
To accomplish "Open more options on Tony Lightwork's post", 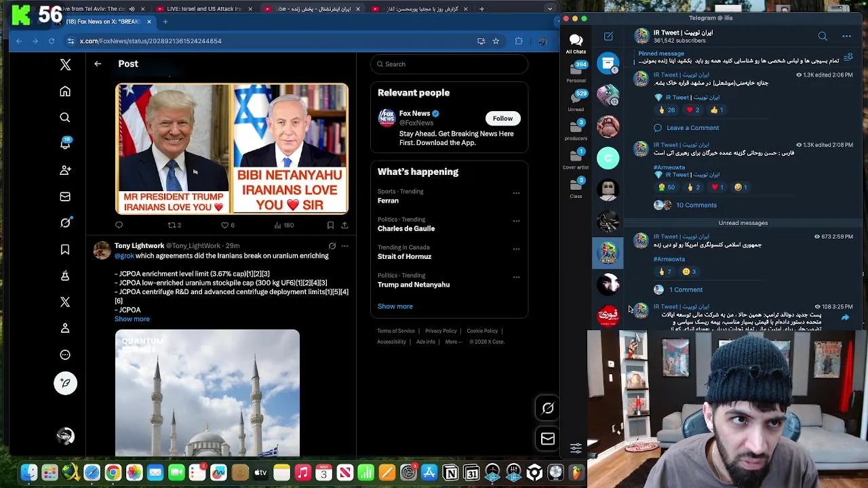I will (344, 246).
